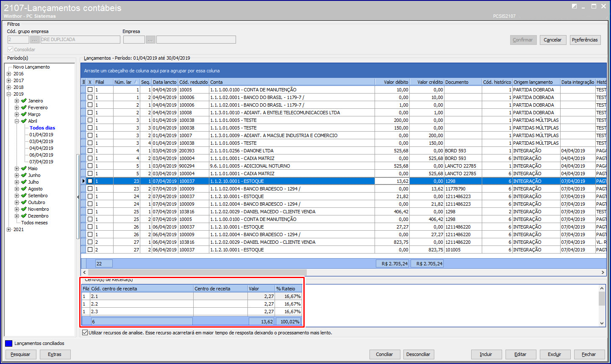Image resolution: width=611 pixels, height=364 pixels.
Task: Click the Cancelar button
Action: [x=553, y=40]
